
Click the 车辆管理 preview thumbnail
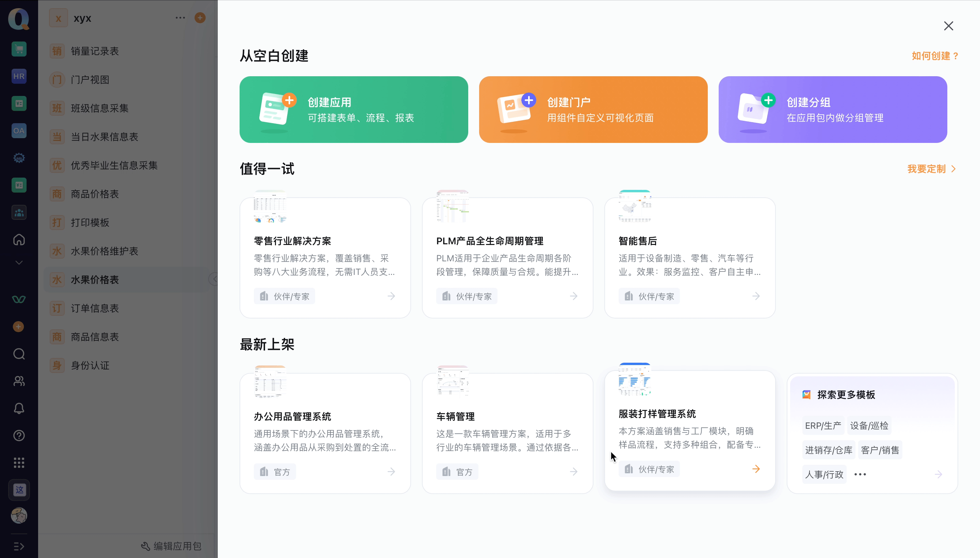point(453,381)
